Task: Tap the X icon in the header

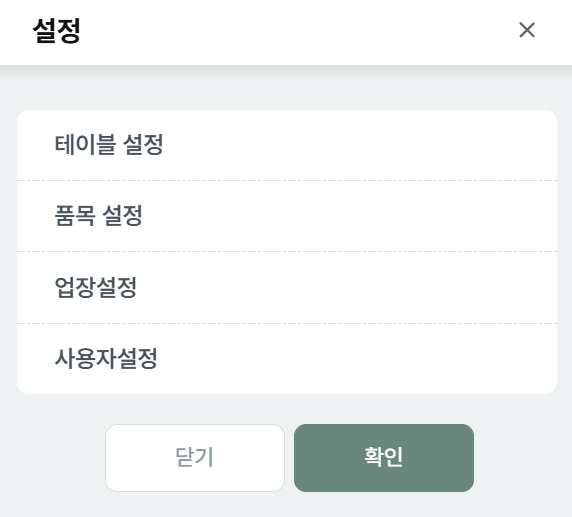Action: point(527,30)
